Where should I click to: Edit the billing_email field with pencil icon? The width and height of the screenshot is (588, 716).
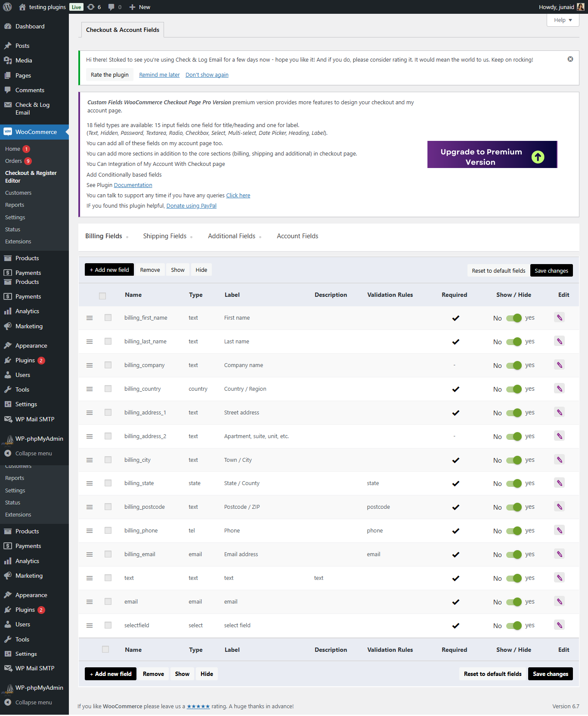(559, 554)
